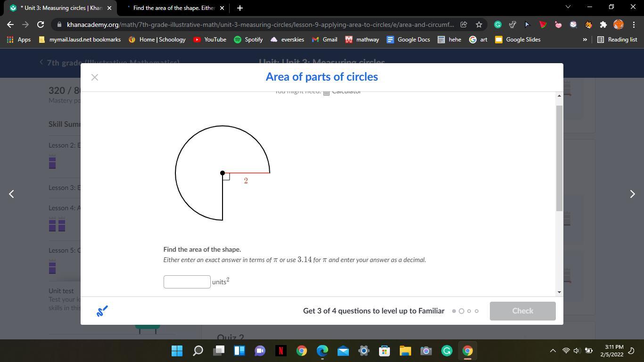Switch to the Find the area of the shape tab
Image resolution: width=644 pixels, height=362 pixels.
[x=172, y=8]
